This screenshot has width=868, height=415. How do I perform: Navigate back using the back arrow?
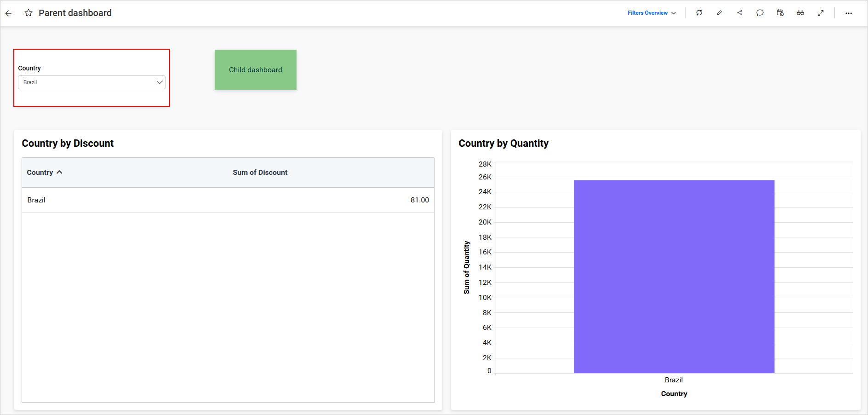point(8,13)
